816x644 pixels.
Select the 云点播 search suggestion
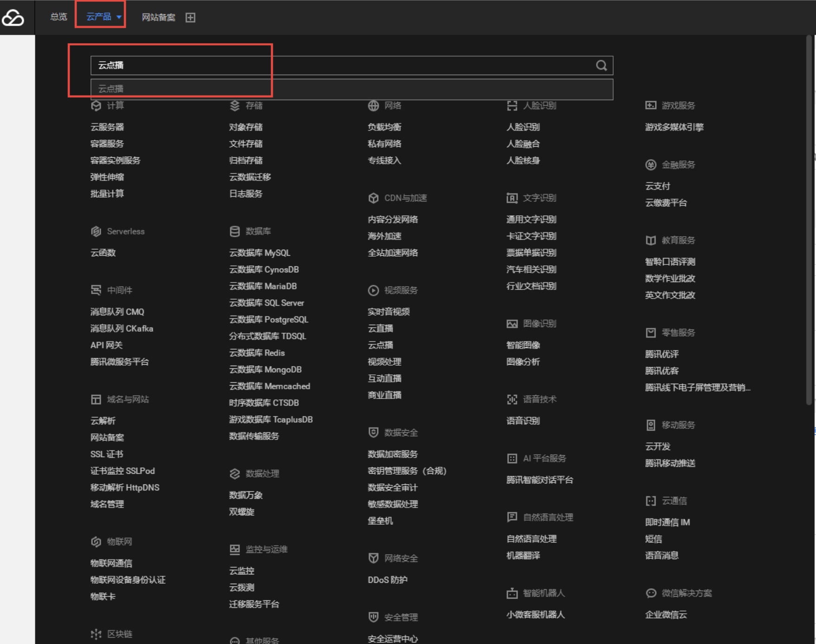click(x=352, y=89)
